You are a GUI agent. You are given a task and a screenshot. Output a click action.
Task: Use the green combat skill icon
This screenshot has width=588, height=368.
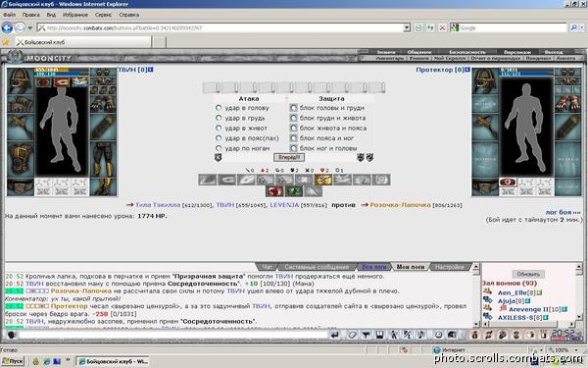(294, 191)
